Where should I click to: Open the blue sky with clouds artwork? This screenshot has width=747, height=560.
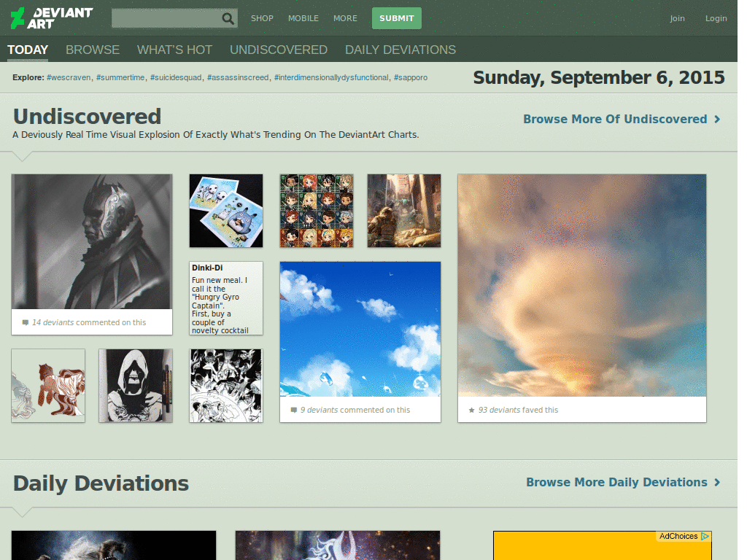pyautogui.click(x=360, y=329)
